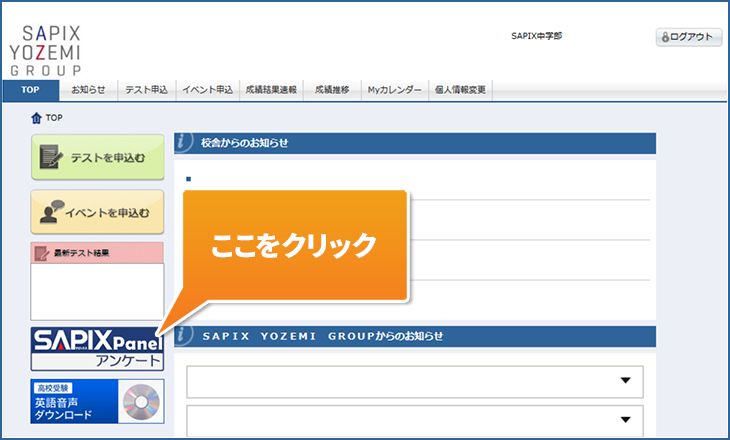Click the TOP breadcrumb link
The height and width of the screenshot is (440, 730).
(54, 118)
